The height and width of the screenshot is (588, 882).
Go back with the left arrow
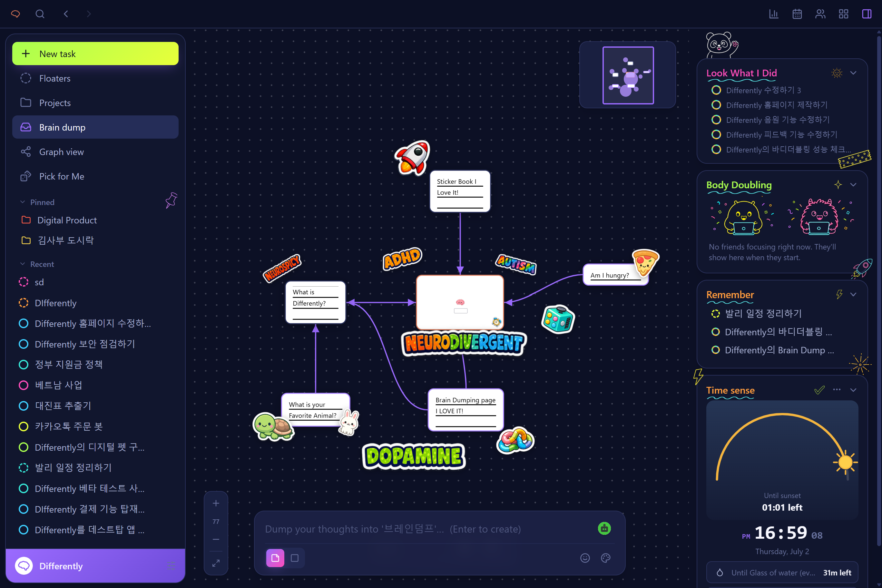66,14
